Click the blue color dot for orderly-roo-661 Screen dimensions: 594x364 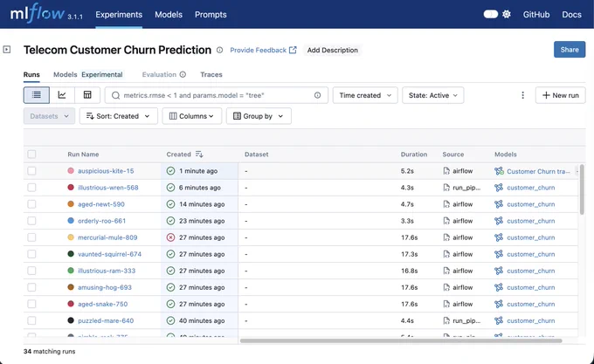coord(71,221)
